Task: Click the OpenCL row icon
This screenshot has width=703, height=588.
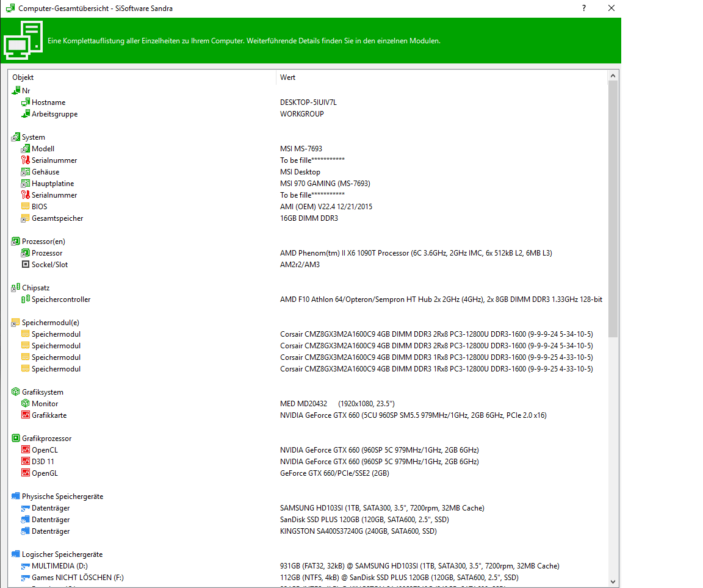Action: [26, 450]
